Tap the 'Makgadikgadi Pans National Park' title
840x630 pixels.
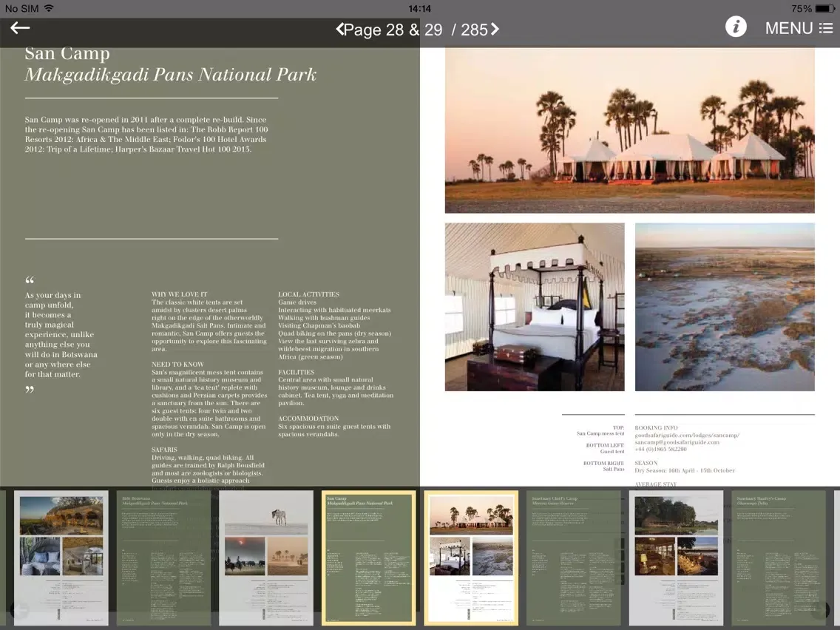click(x=170, y=75)
